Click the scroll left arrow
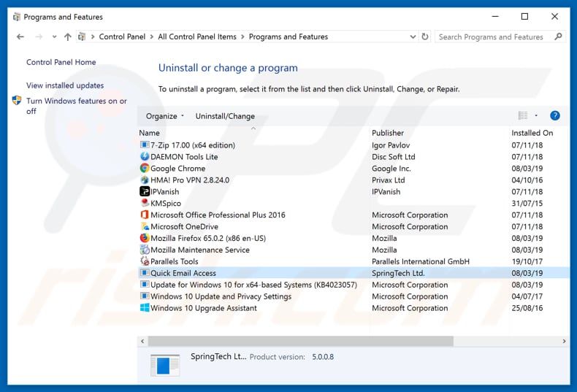 click(x=142, y=341)
